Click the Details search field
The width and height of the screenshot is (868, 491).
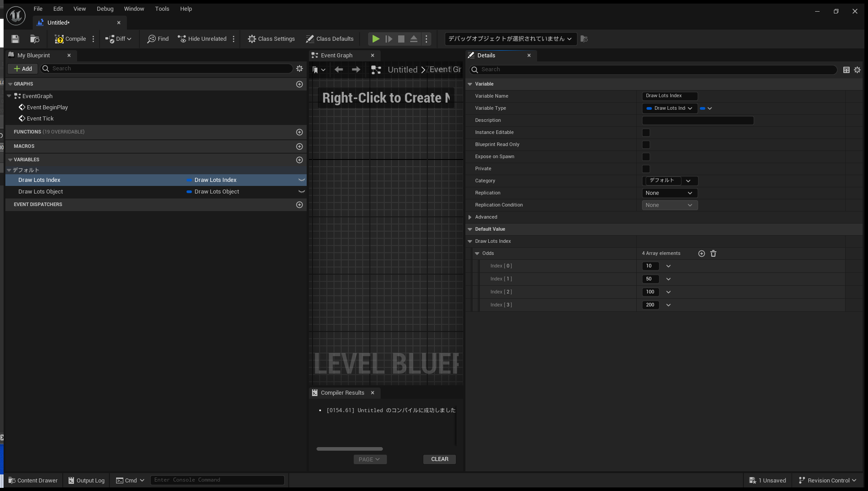tap(653, 70)
